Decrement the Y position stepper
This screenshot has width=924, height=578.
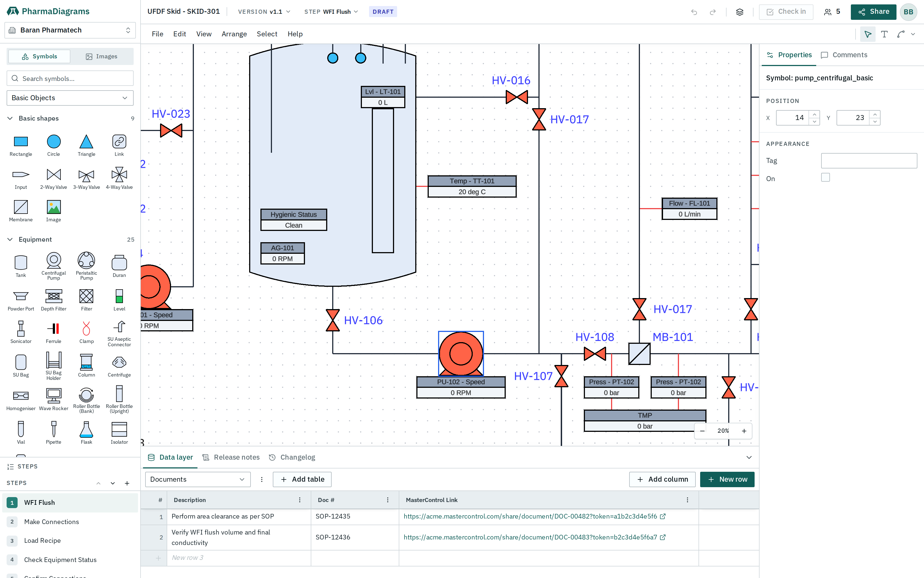tap(875, 122)
